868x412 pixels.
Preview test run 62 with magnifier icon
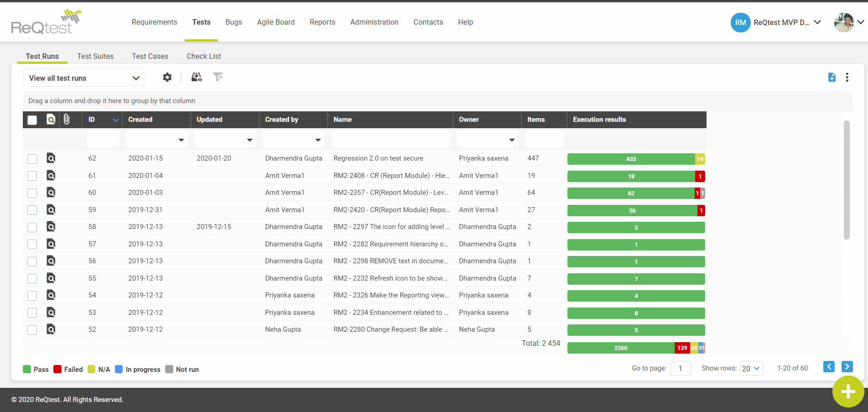coord(51,158)
